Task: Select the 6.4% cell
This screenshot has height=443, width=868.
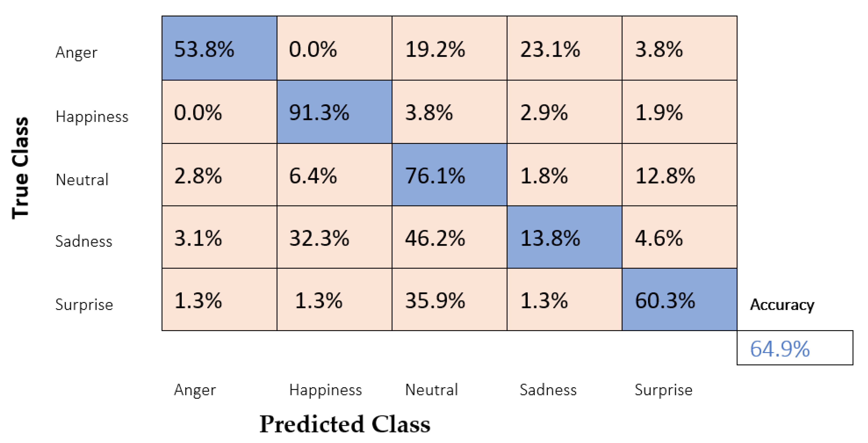Action: (334, 175)
